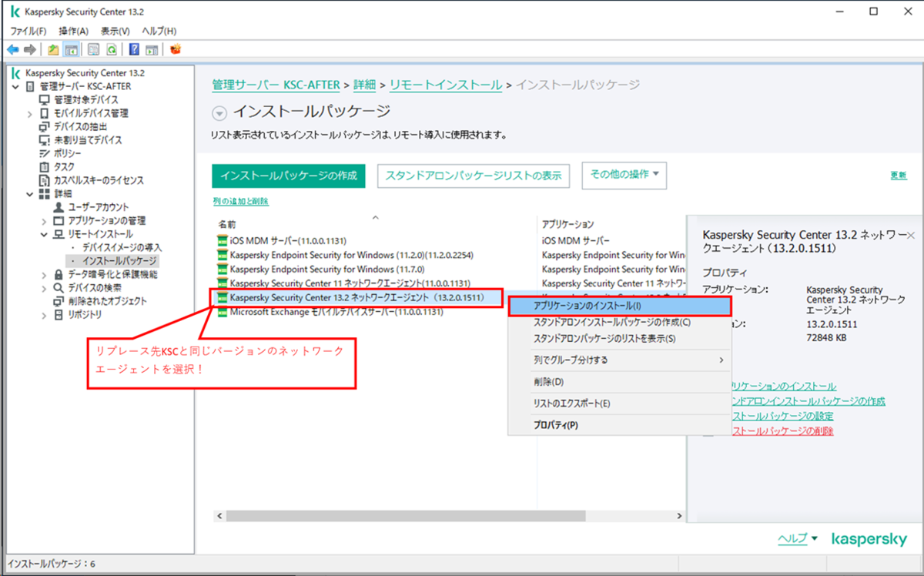The image size is (924, 576).
Task: Select the Deleted objects icon in tree
Action: [x=59, y=301]
